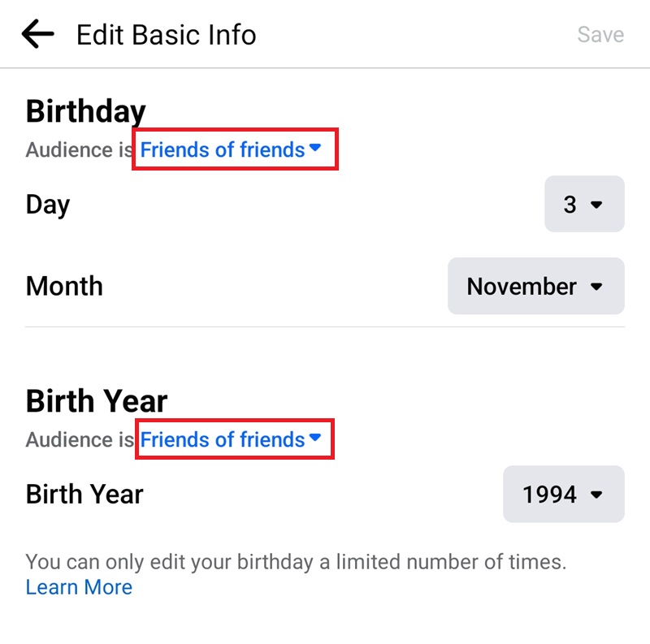Click the Day row label
The image size is (650, 644).
point(48,205)
